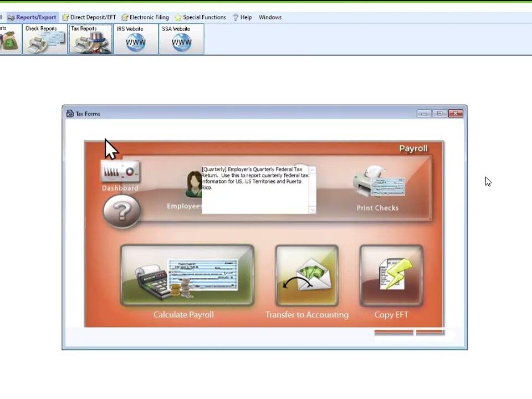This screenshot has height=399, width=532.
Task: Go to the Dashboard icon
Action: click(120, 172)
